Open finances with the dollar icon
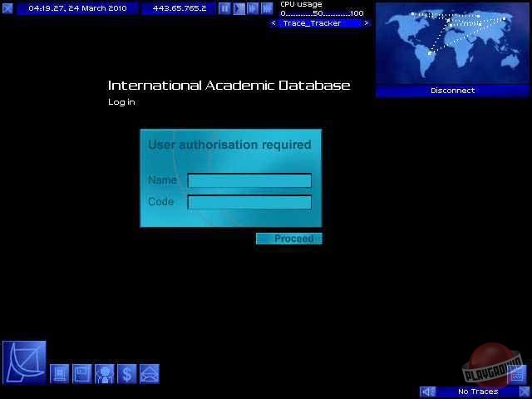The image size is (532, 399). [126, 374]
